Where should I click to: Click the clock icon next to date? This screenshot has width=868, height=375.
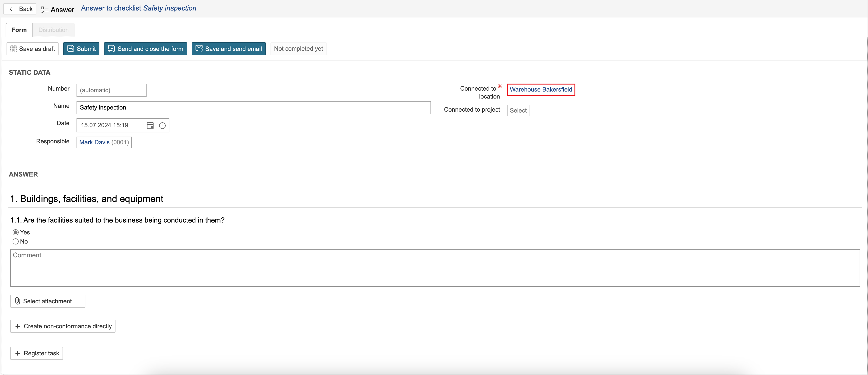point(162,125)
